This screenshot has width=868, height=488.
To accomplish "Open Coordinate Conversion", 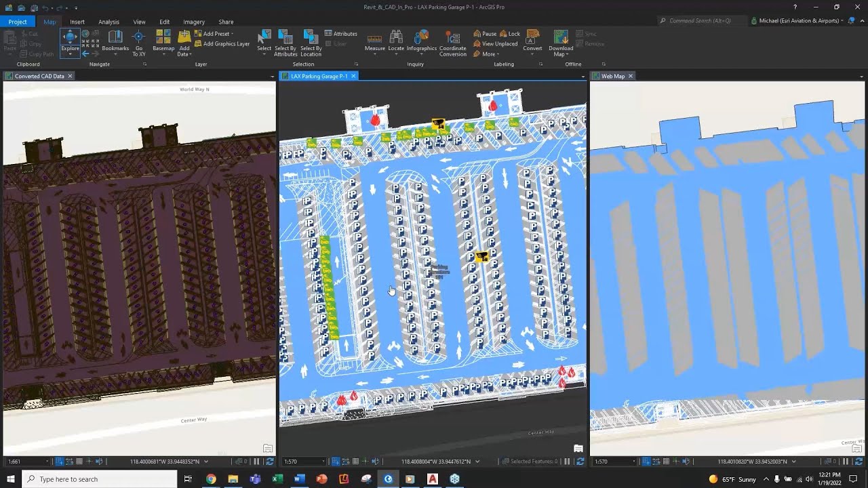I will click(452, 43).
